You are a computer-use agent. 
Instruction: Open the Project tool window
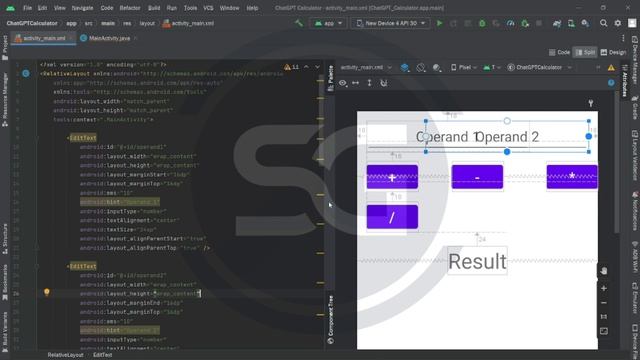[5, 47]
